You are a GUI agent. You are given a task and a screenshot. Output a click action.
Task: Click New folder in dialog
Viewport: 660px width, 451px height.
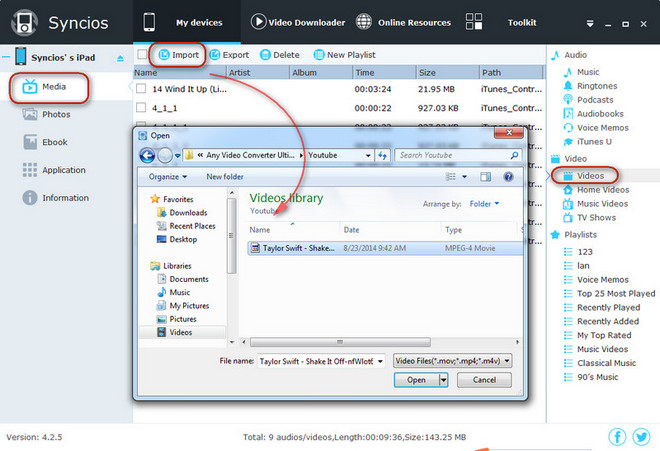225,176
